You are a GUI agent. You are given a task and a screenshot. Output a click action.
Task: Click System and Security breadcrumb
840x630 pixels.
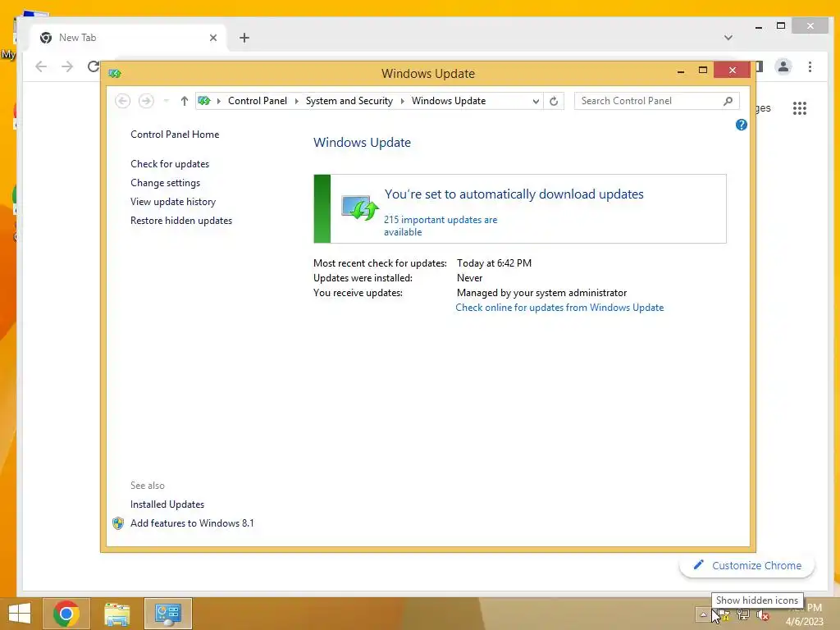coord(349,101)
